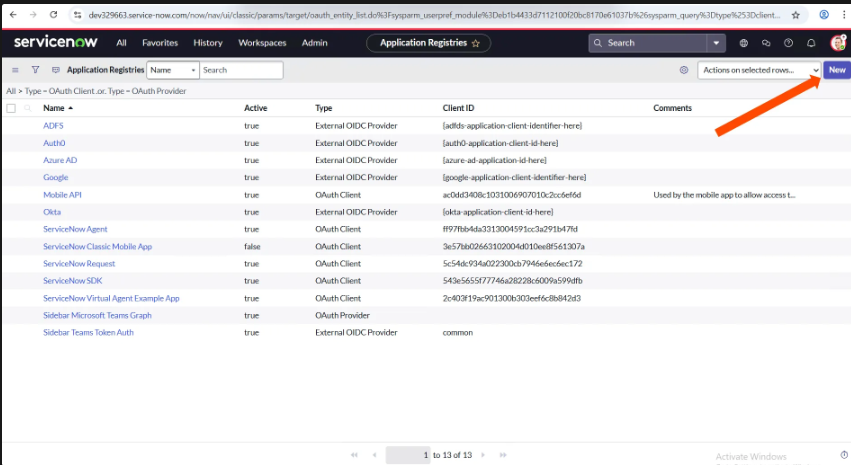Sort by the Comments column header
Screen dimensions: 851x465
point(672,108)
